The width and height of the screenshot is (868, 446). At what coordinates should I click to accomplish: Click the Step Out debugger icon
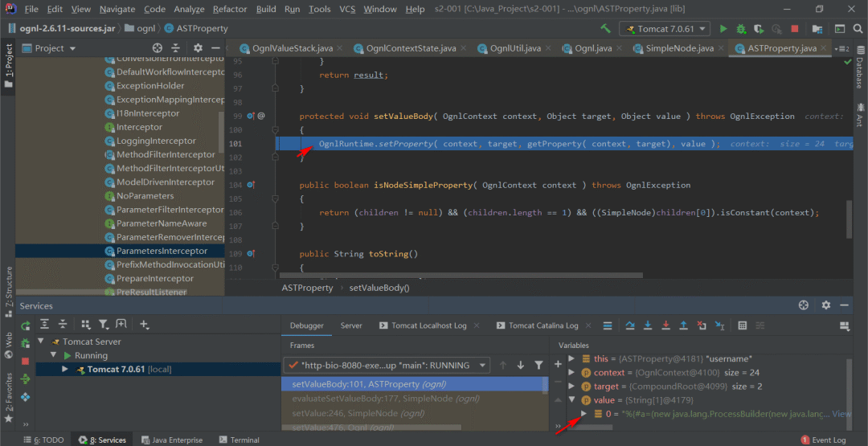[x=683, y=325]
